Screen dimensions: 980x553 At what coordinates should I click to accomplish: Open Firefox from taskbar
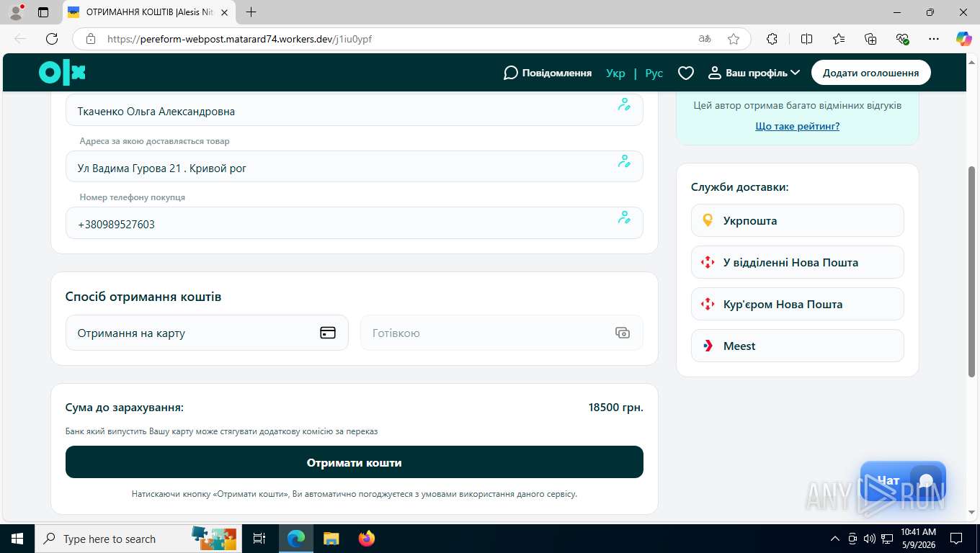click(367, 539)
